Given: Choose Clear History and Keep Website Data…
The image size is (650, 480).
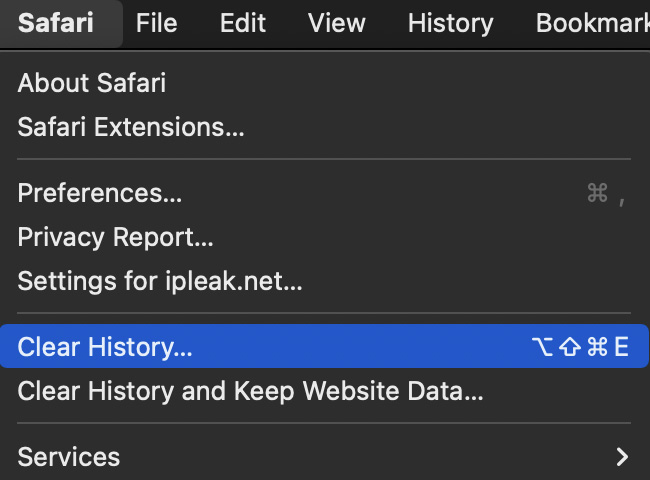Looking at the screenshot, I should click(250, 391).
